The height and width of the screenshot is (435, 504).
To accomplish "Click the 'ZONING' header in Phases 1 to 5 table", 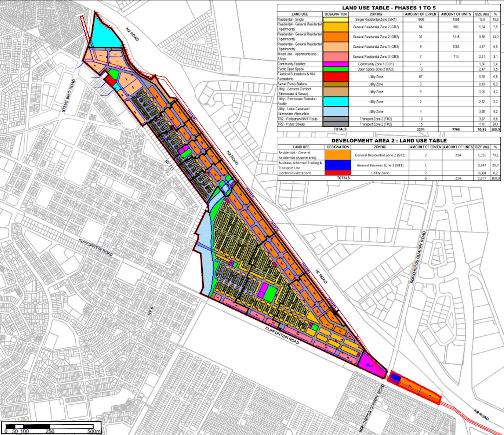I will [376, 14].
